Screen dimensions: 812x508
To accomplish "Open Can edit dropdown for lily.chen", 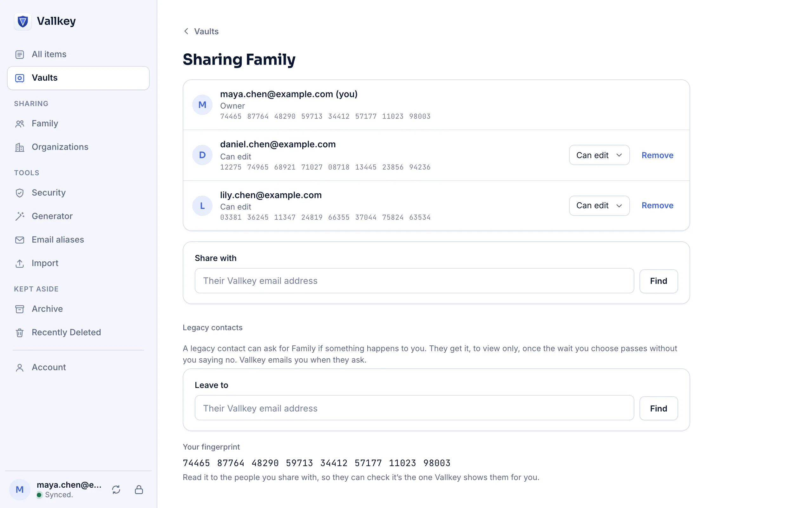I will [599, 205].
